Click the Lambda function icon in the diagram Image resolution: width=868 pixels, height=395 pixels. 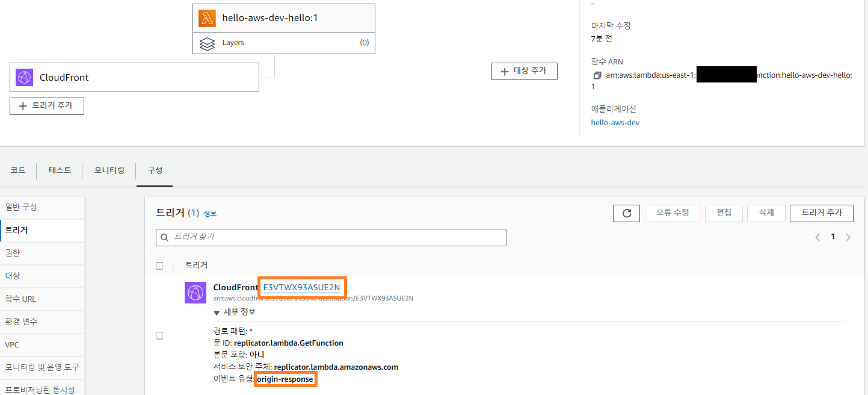207,18
